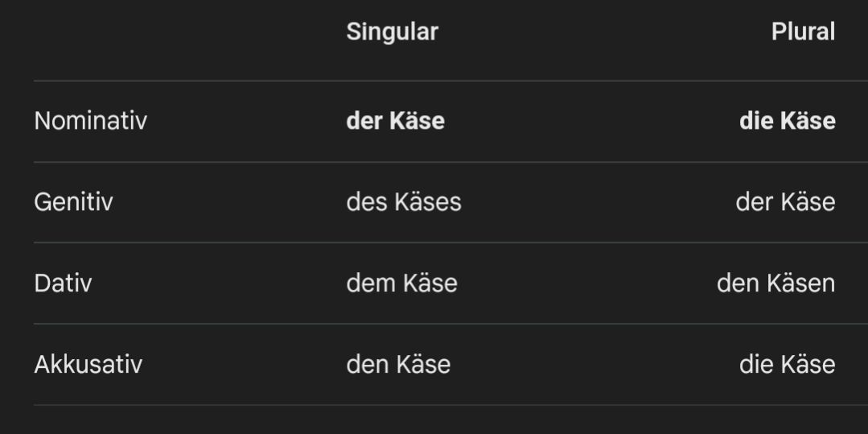Click "der Käse" in the Genitiv plural cell
Screen dimensions: 868x434
[785, 202]
